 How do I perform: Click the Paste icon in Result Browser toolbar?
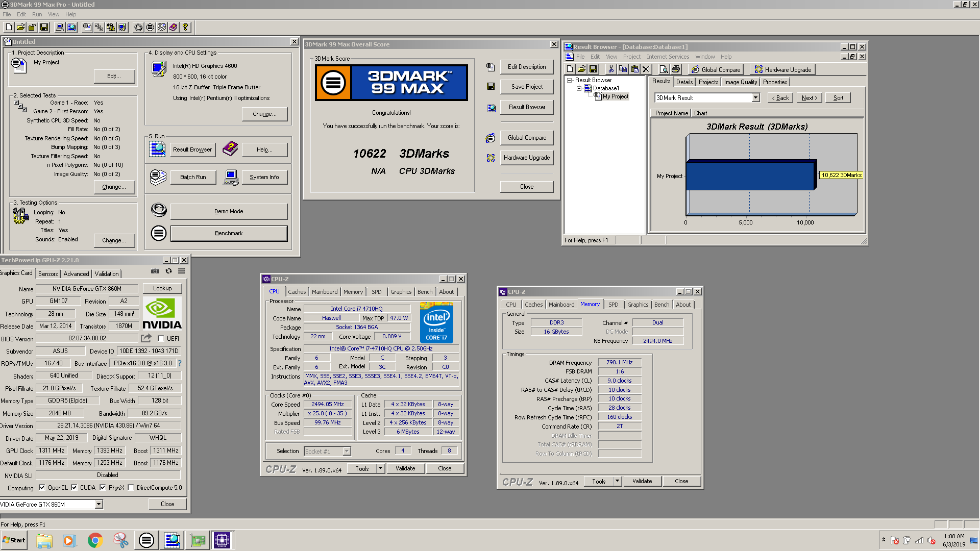tap(634, 69)
